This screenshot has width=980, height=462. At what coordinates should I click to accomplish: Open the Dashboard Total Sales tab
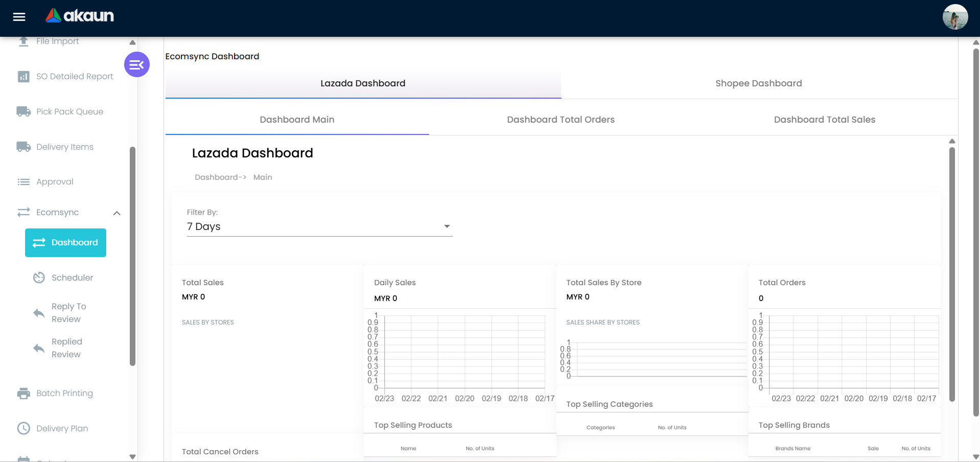[x=824, y=120]
